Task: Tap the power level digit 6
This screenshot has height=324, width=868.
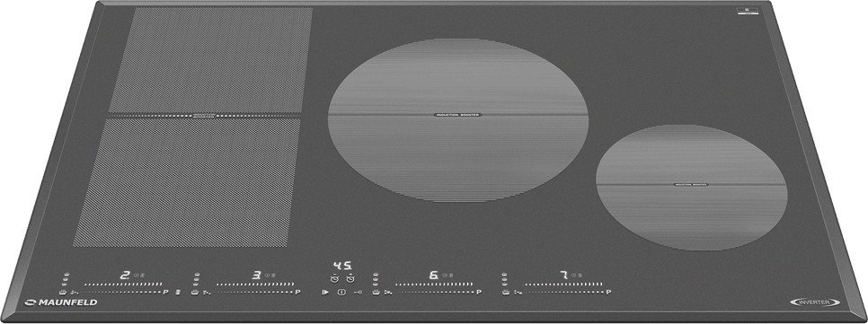Action: tap(434, 275)
